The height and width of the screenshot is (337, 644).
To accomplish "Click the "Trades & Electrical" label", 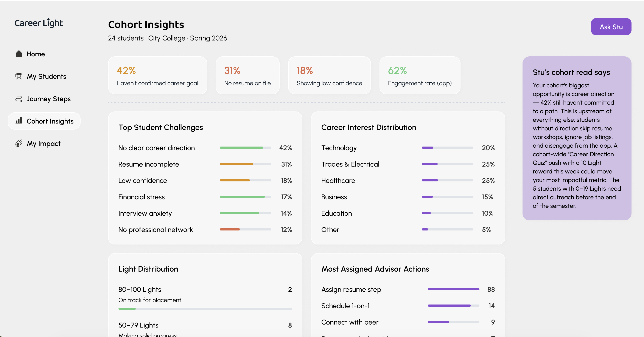I will (350, 164).
